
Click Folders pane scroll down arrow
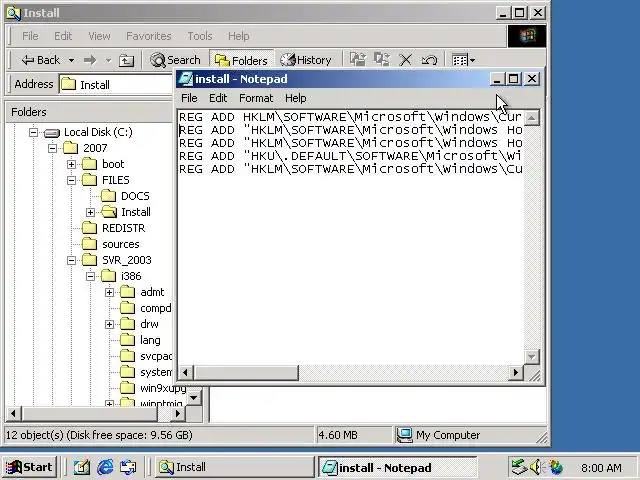pyautogui.click(x=194, y=397)
